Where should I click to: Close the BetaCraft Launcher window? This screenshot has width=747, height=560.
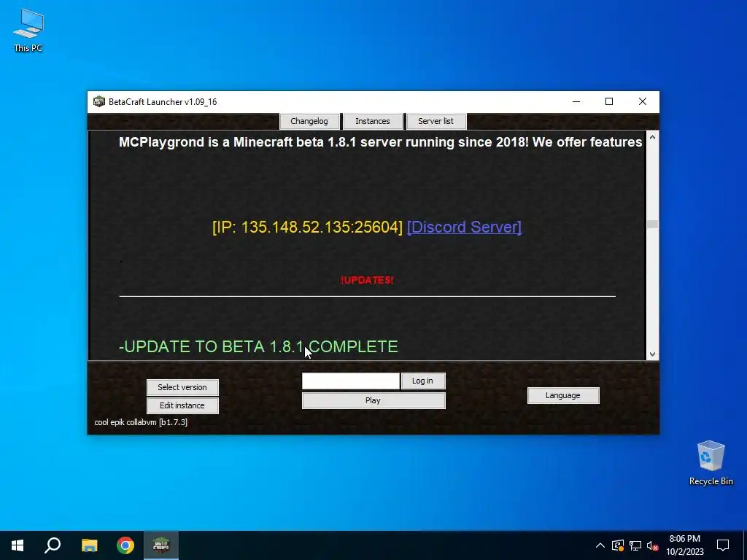coord(643,101)
